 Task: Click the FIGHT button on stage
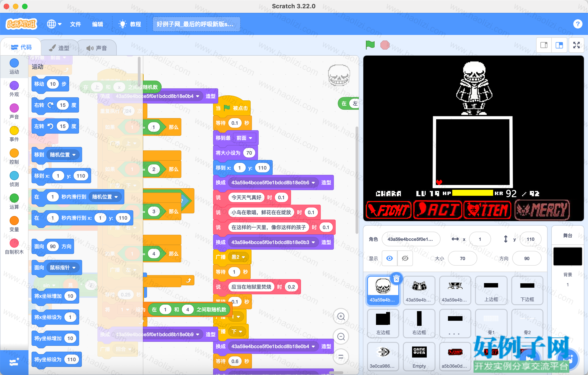pyautogui.click(x=389, y=210)
